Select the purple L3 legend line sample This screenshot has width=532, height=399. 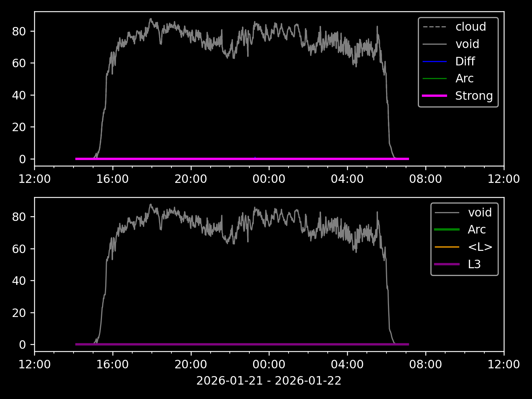pyautogui.click(x=447, y=264)
